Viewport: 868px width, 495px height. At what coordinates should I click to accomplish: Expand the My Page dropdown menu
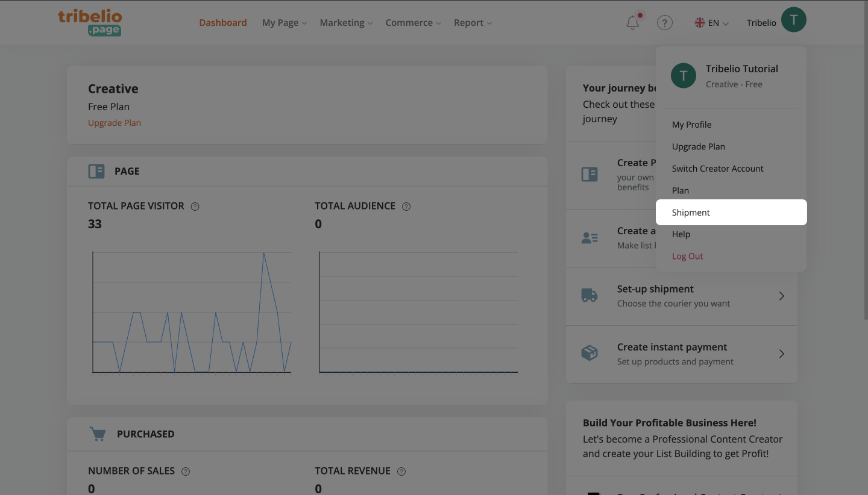click(284, 23)
